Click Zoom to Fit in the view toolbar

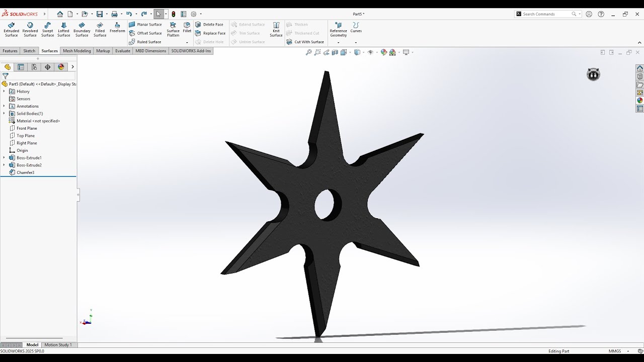pyautogui.click(x=308, y=52)
